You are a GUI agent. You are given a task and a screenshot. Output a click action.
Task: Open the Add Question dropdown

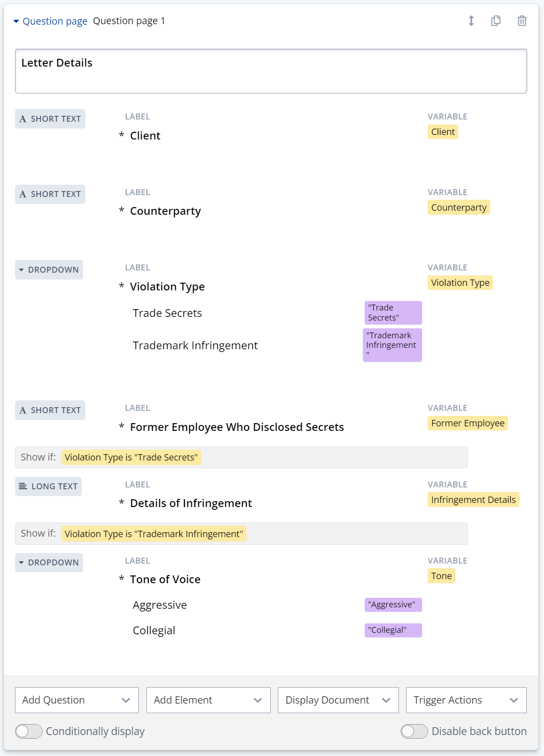(x=77, y=700)
